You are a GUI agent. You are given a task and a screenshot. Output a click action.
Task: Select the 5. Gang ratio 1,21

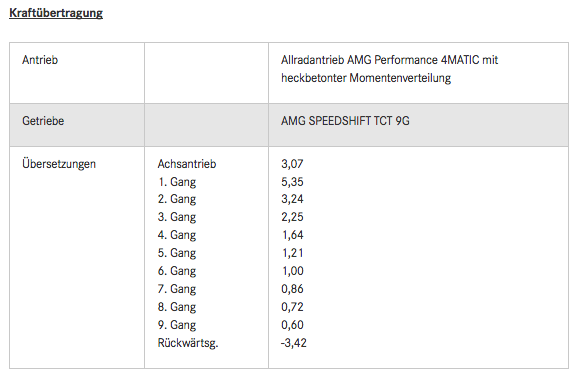(292, 253)
